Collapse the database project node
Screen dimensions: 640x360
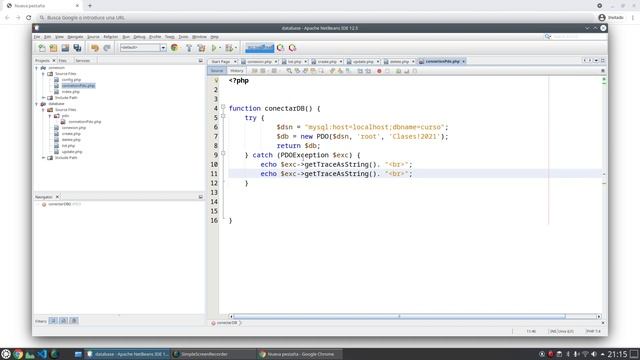point(37,104)
